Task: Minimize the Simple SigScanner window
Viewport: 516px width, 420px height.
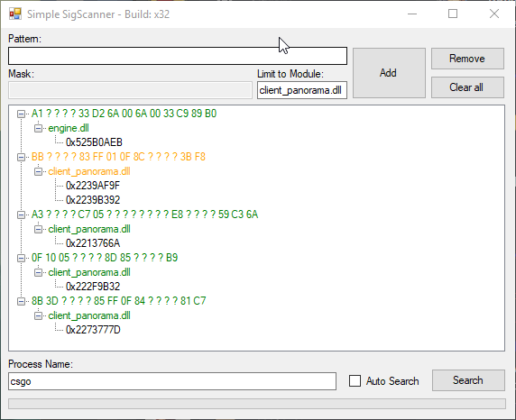Action: pos(412,14)
